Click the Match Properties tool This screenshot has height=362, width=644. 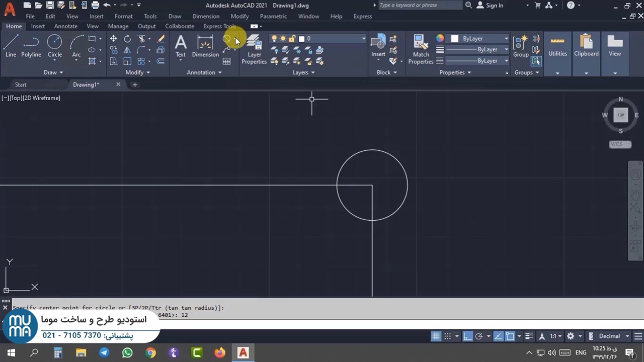421,49
